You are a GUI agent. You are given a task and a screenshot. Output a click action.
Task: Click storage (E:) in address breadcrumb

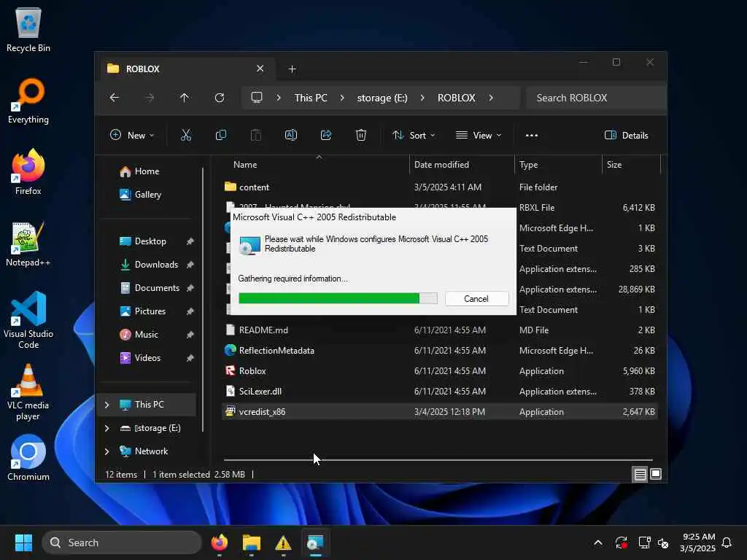(382, 98)
